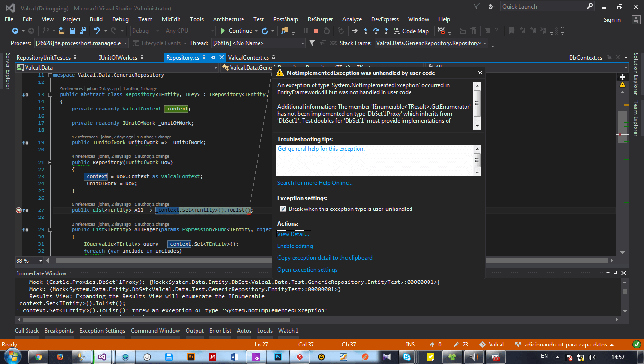Open the Any CPU platform dropdown
This screenshot has height=364, width=644.
click(x=190, y=31)
